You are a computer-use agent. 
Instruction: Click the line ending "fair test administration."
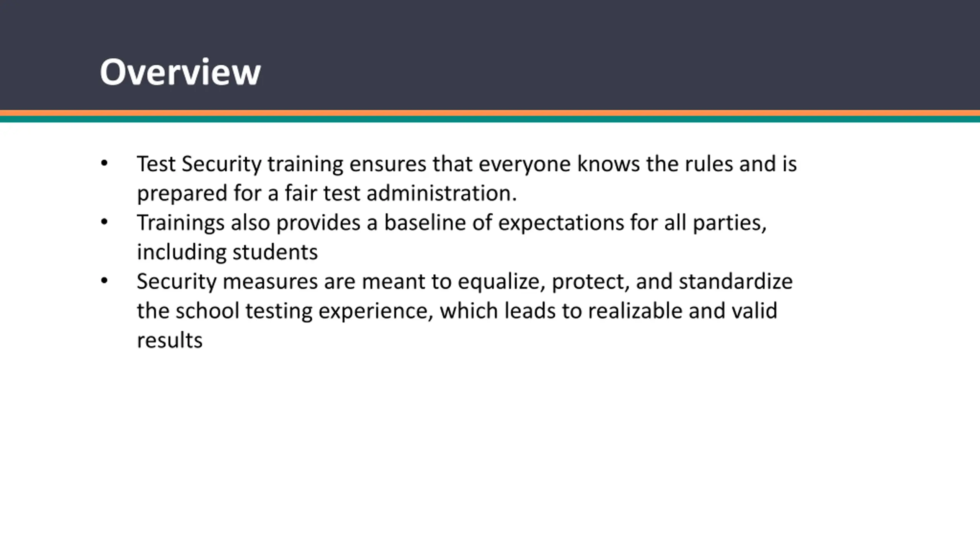pyautogui.click(x=327, y=194)
